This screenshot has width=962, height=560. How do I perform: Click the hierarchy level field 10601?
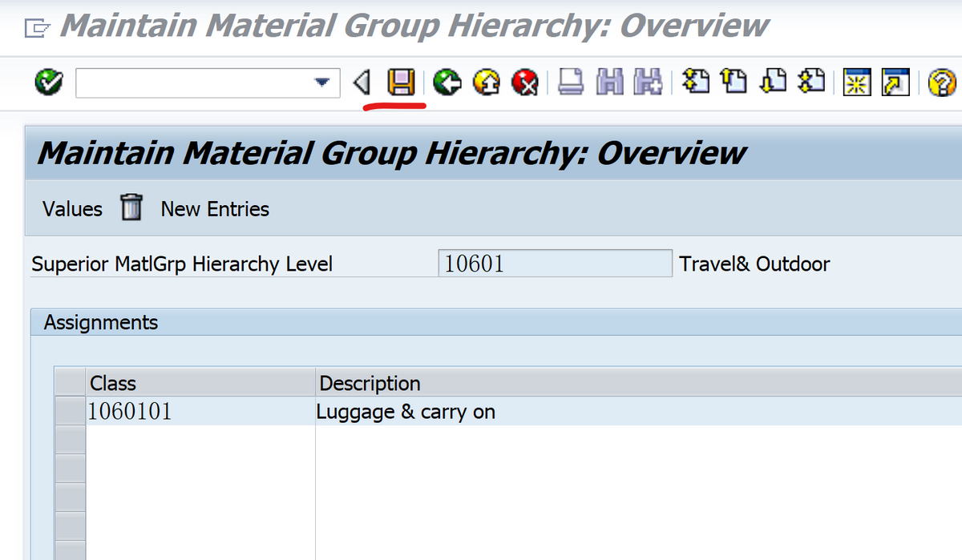556,264
